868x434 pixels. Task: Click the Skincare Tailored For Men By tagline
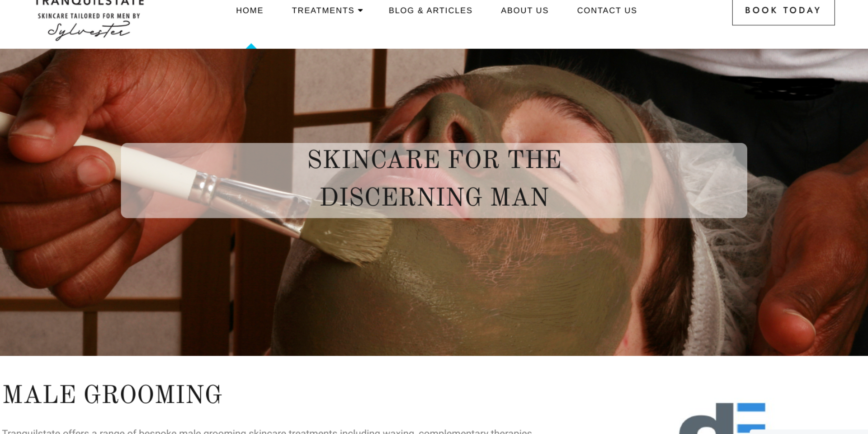pos(89,16)
